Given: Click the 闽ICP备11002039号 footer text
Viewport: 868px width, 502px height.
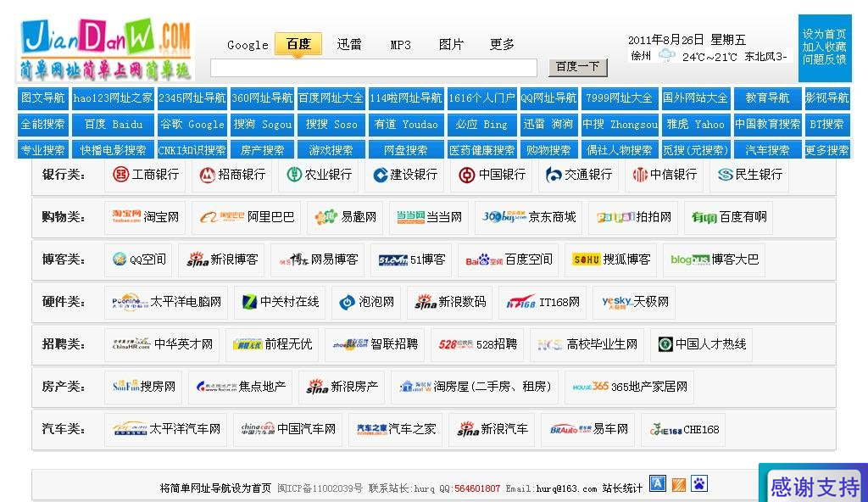Looking at the screenshot, I should (x=320, y=488).
